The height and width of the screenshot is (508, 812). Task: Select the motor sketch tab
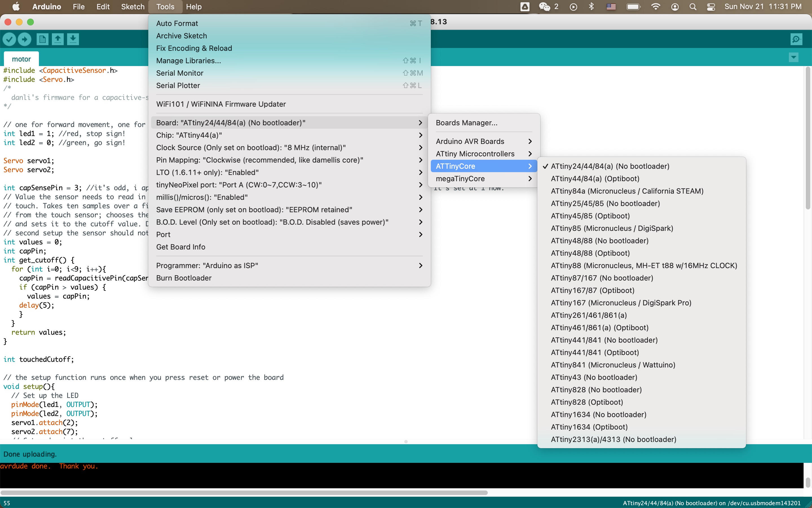coord(21,59)
